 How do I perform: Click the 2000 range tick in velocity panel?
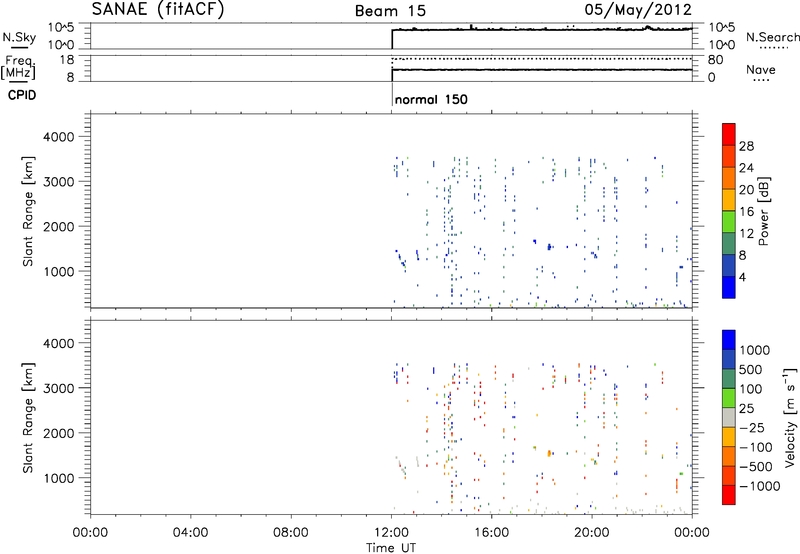click(59, 433)
